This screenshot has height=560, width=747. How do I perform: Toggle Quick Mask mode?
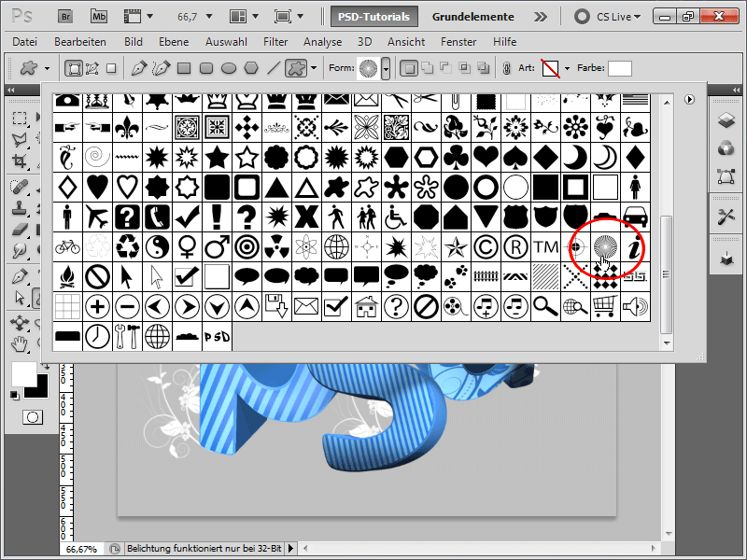(x=33, y=417)
